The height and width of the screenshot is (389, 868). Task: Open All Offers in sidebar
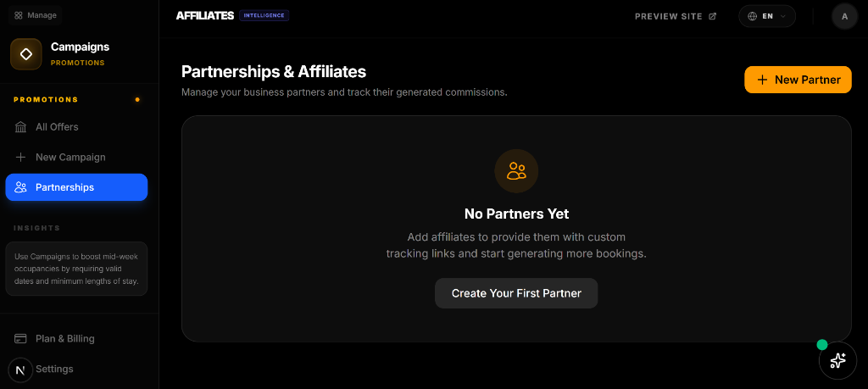[x=57, y=127]
